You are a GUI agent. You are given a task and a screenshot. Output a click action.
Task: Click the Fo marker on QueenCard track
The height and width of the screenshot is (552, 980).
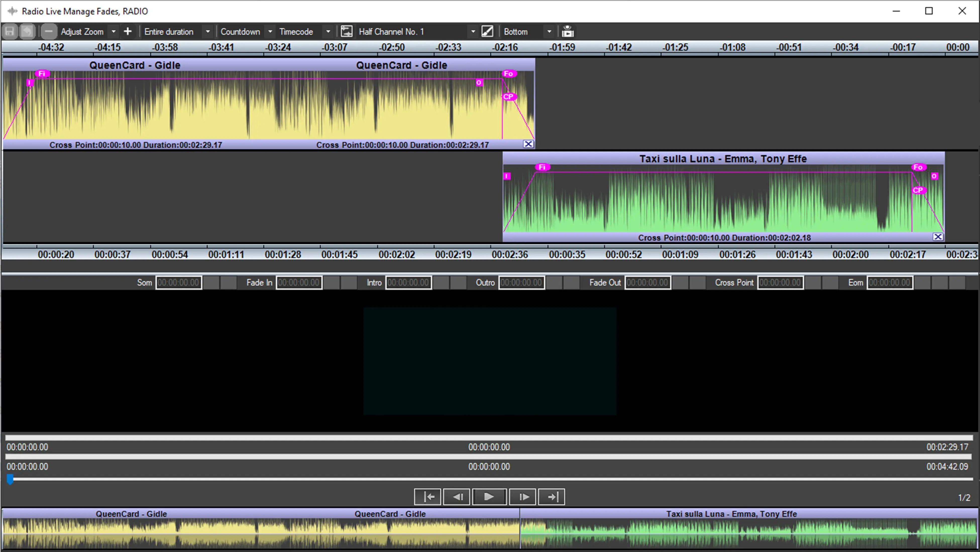coord(509,74)
